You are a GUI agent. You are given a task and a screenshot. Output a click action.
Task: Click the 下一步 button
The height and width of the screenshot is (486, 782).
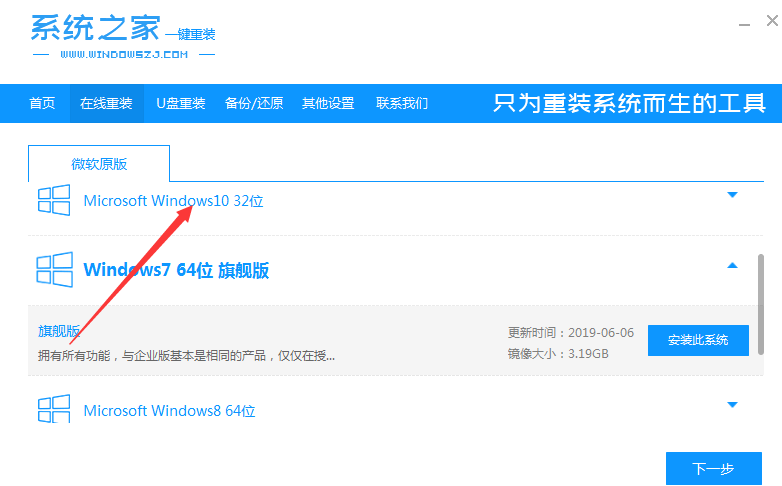tap(713, 468)
